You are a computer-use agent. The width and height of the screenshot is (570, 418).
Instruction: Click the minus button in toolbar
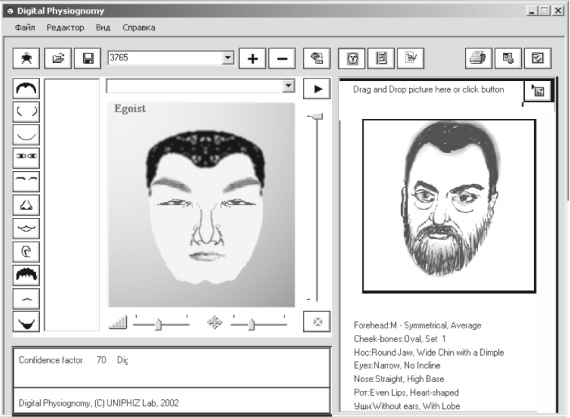[282, 58]
